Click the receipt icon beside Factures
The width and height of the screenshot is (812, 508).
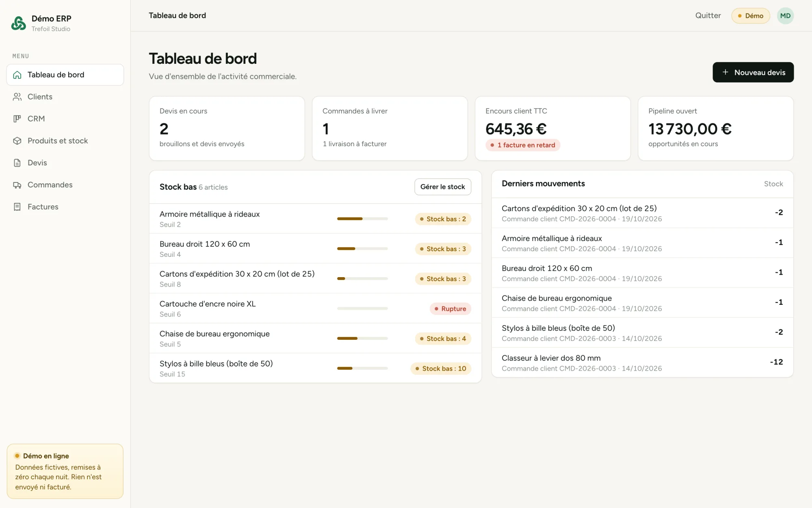[17, 207]
